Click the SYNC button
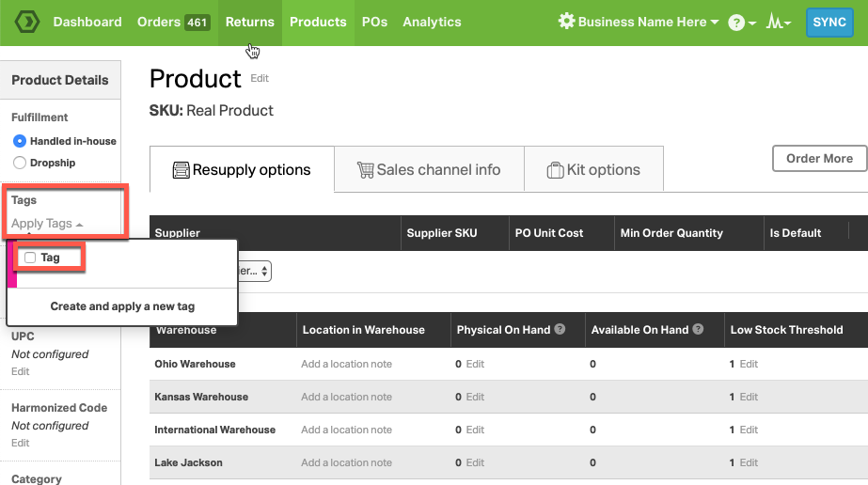868x485 pixels. tap(829, 23)
